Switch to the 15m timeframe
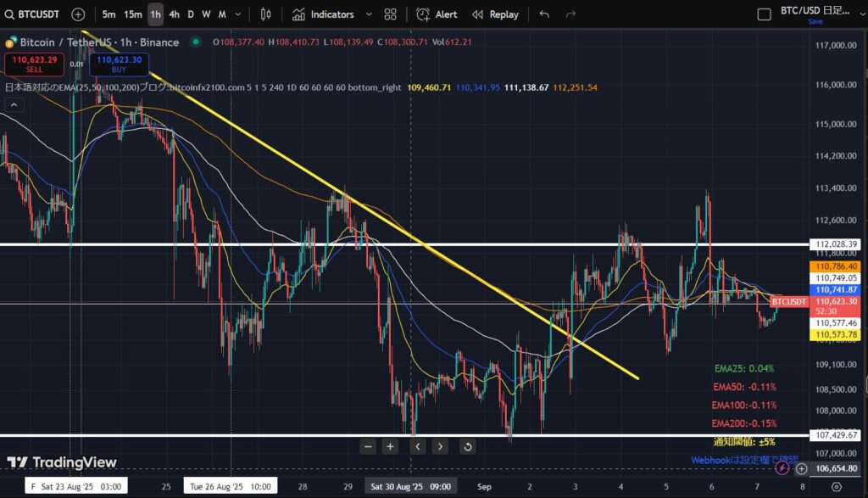Viewport: 868px width, 498px height. pyautogui.click(x=133, y=14)
